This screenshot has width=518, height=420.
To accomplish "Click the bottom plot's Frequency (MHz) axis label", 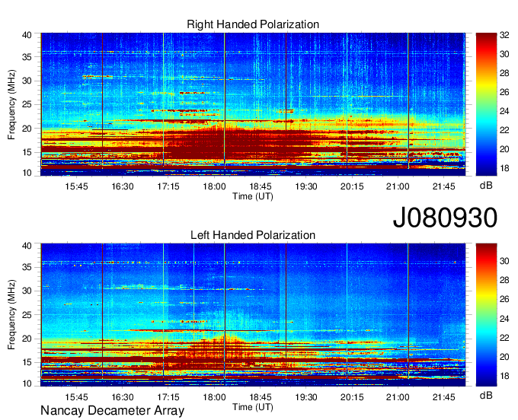I will 11,315.
